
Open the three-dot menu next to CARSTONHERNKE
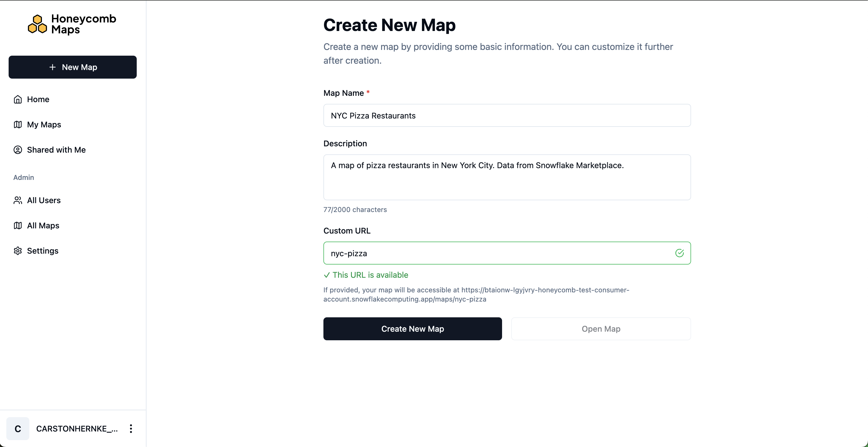[131, 428]
